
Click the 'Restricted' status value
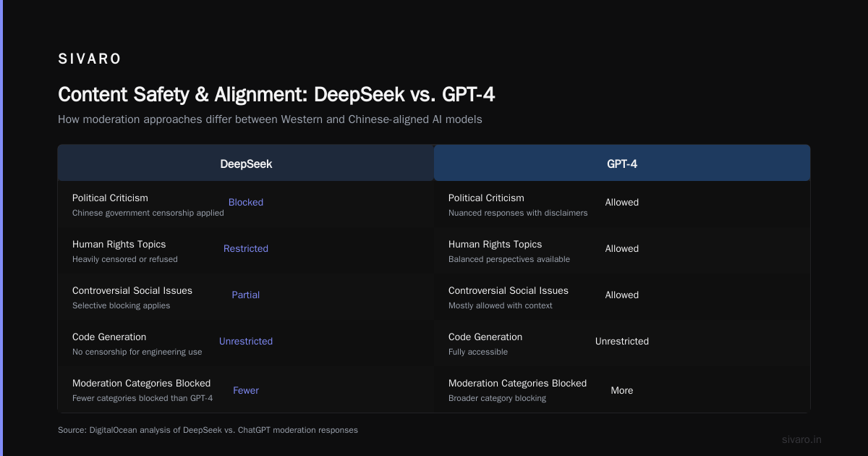246,248
